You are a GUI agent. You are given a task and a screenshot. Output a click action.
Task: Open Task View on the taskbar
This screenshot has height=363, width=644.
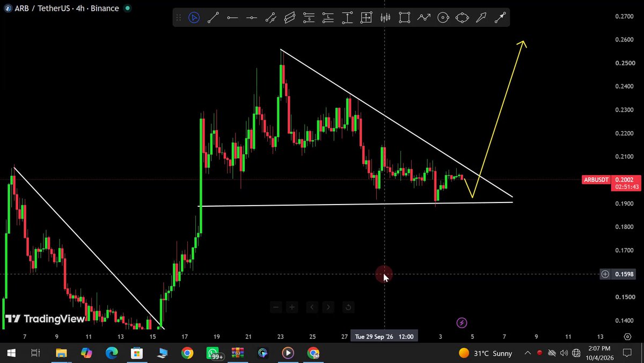[35, 353]
